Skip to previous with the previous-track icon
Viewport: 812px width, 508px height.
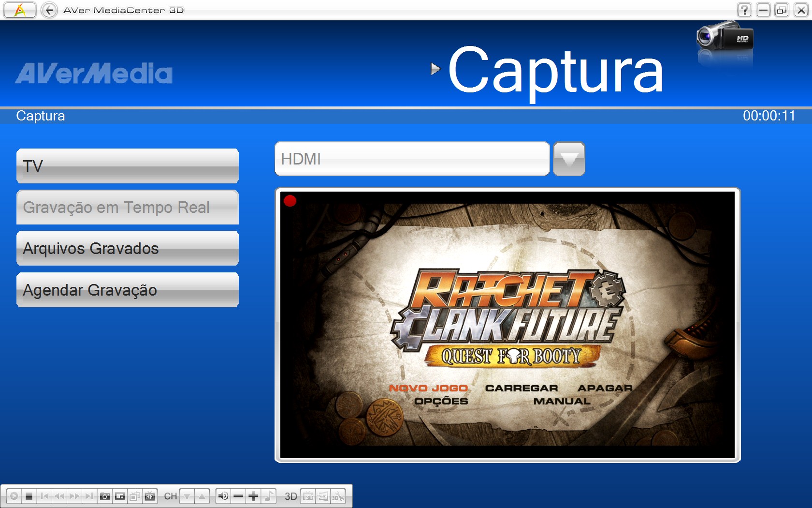tap(44, 496)
